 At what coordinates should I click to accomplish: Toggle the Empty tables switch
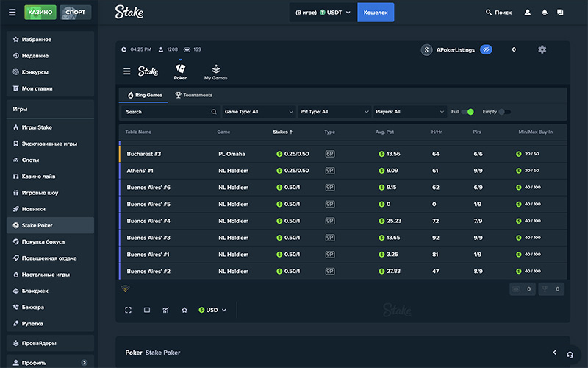[x=504, y=112]
